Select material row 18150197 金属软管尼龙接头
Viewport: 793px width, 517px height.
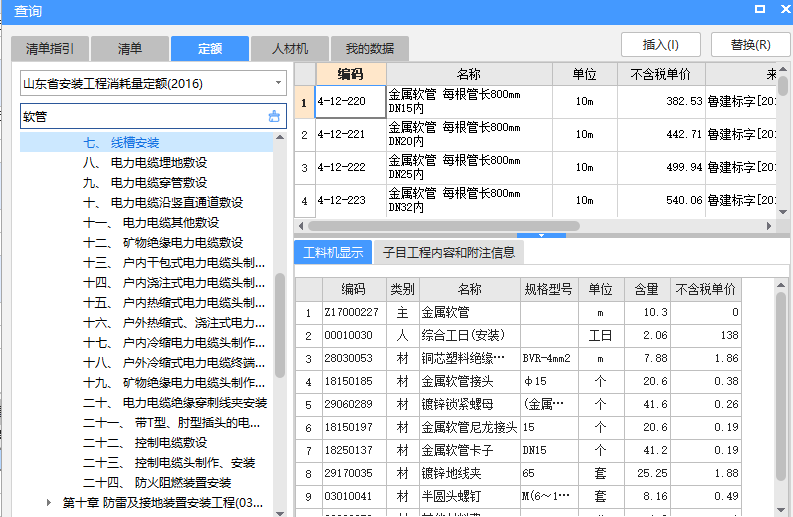(x=518, y=427)
